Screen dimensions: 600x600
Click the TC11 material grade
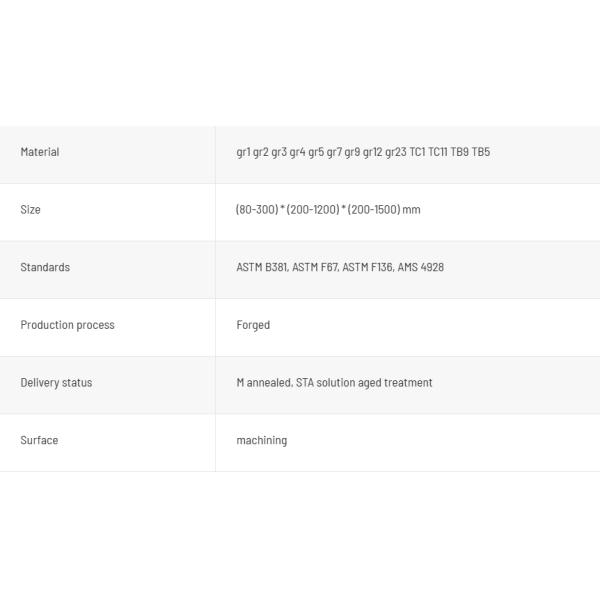coord(437,152)
